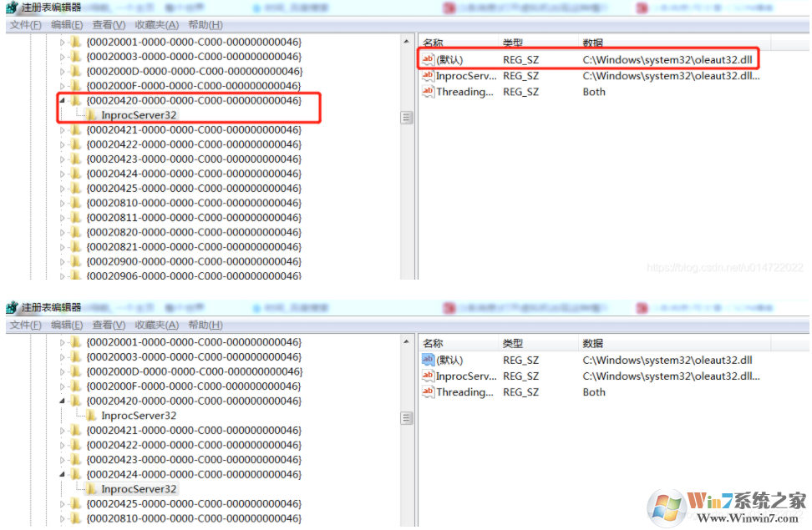
Task: Click the folder icon of key {00020900-0000-0000-C000-000000000046}
Action: pyautogui.click(x=75, y=261)
